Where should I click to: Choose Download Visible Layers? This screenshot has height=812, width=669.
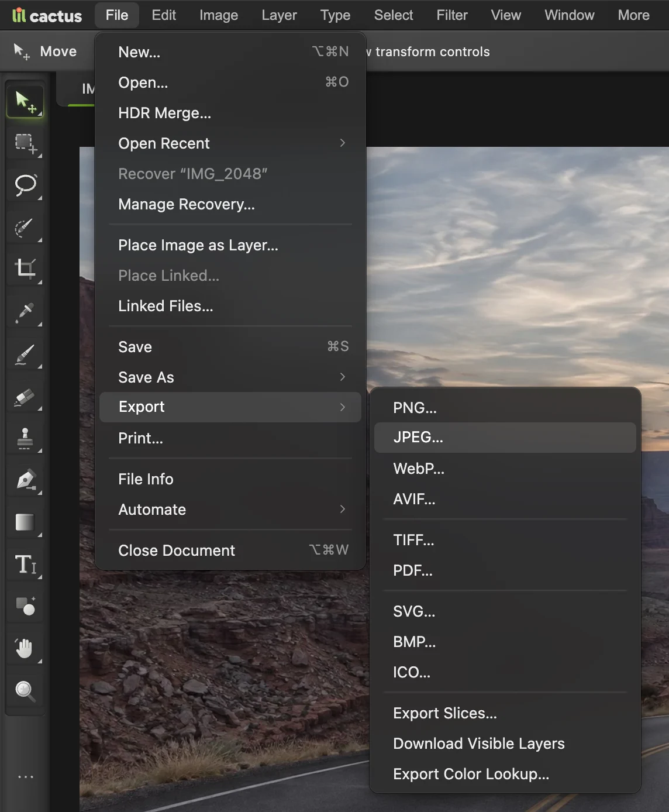click(x=505, y=744)
